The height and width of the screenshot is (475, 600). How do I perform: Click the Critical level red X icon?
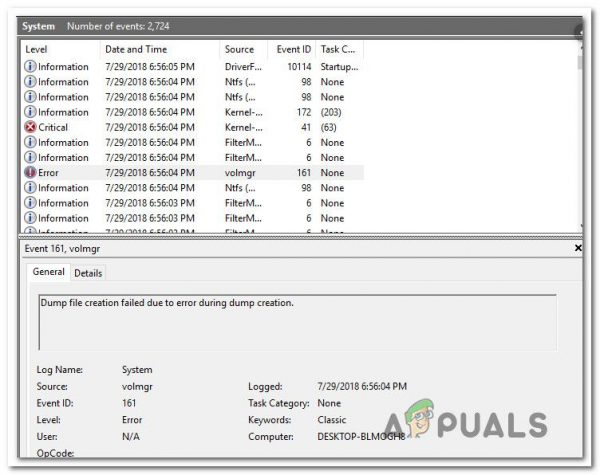30,127
